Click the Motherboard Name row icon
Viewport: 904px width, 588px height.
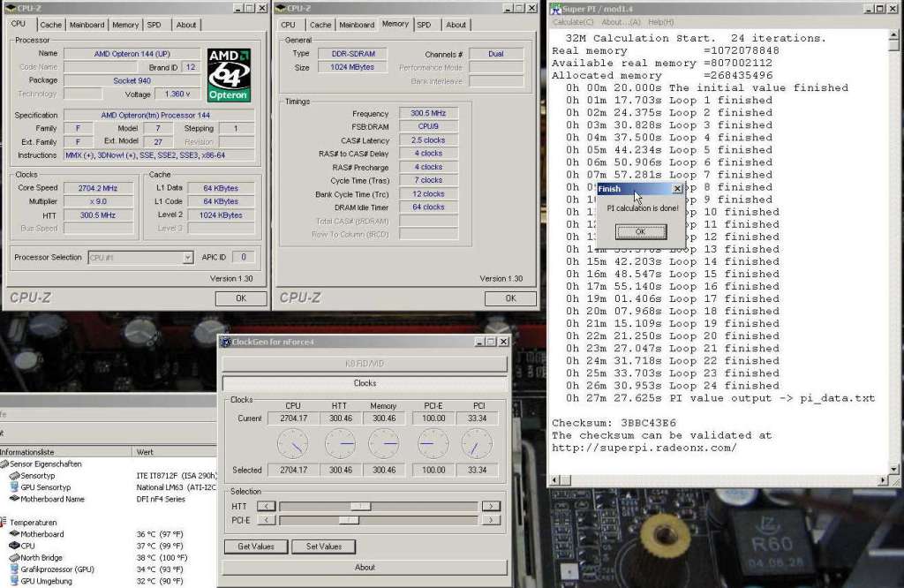[14, 499]
